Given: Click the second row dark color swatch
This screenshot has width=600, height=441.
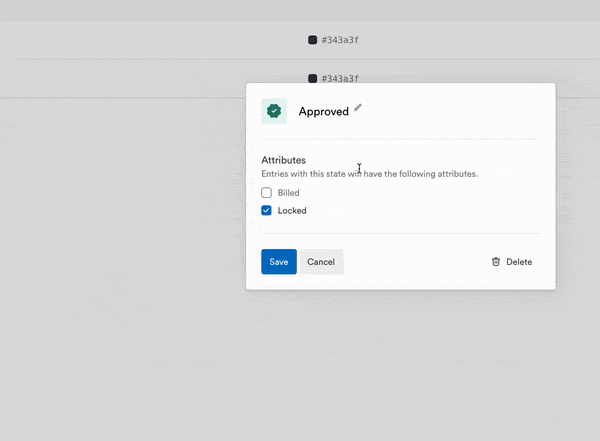Looking at the screenshot, I should point(312,78).
